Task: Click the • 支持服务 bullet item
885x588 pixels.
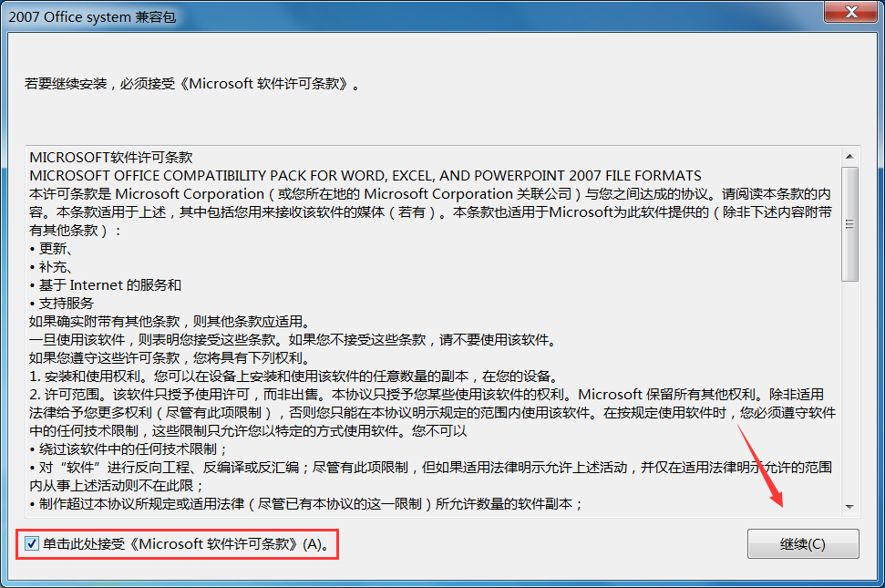Action: pyautogui.click(x=61, y=303)
